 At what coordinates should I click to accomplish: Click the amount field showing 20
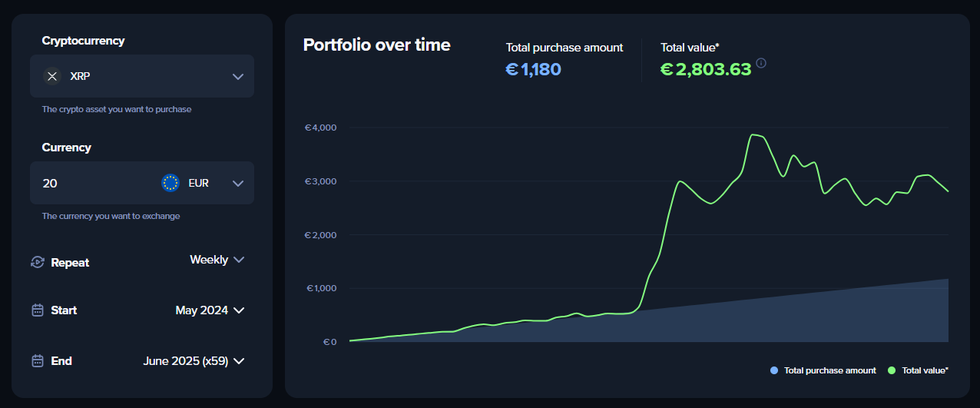[92, 183]
